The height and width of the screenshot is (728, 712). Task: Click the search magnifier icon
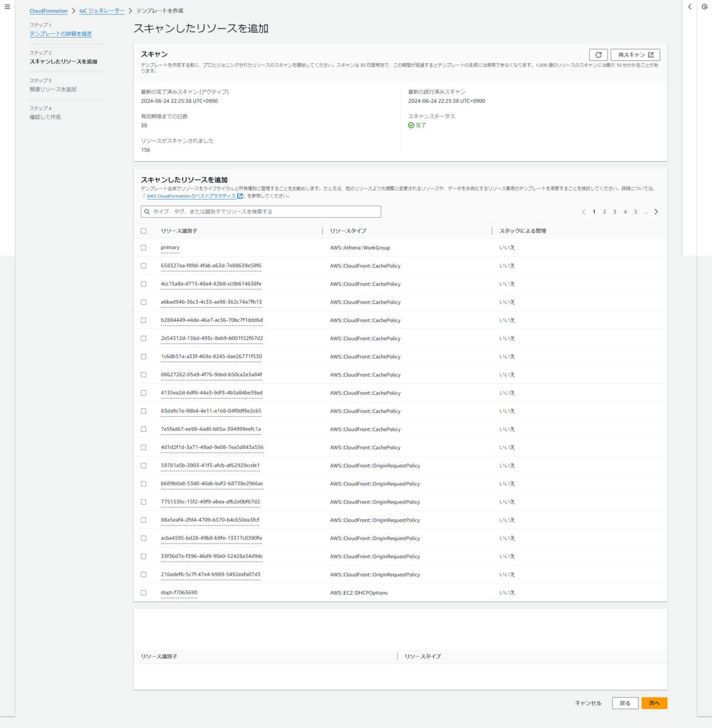147,212
